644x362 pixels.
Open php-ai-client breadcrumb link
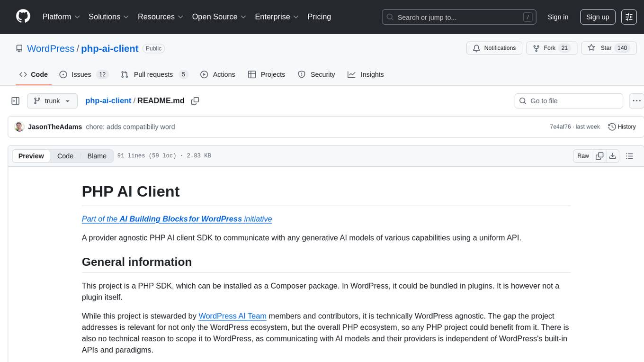(108, 100)
